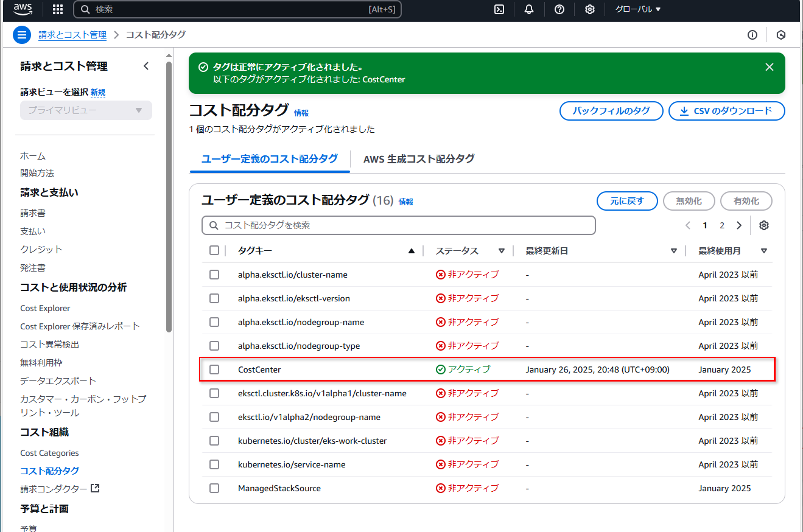803x532 pixels.
Task: Open the グローバル region dropdown
Action: click(638, 9)
